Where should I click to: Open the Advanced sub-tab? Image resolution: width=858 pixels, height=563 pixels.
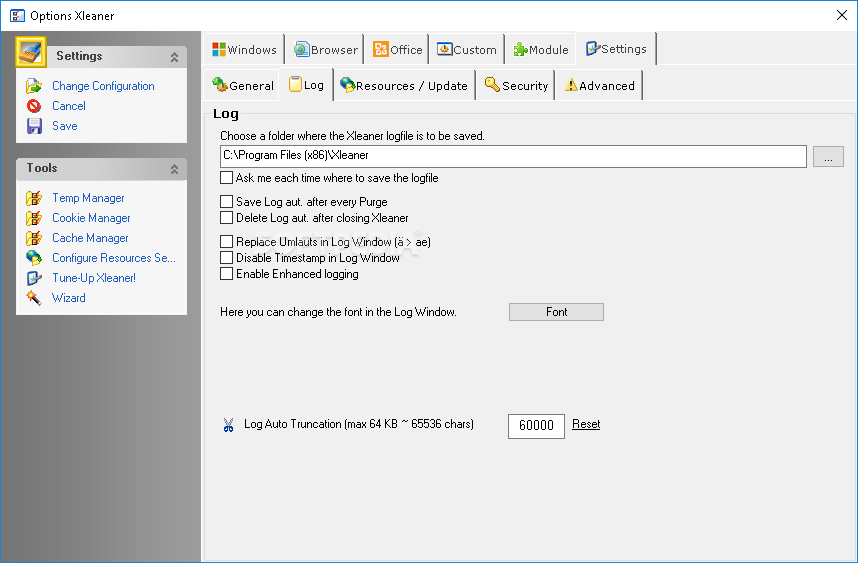pos(599,85)
